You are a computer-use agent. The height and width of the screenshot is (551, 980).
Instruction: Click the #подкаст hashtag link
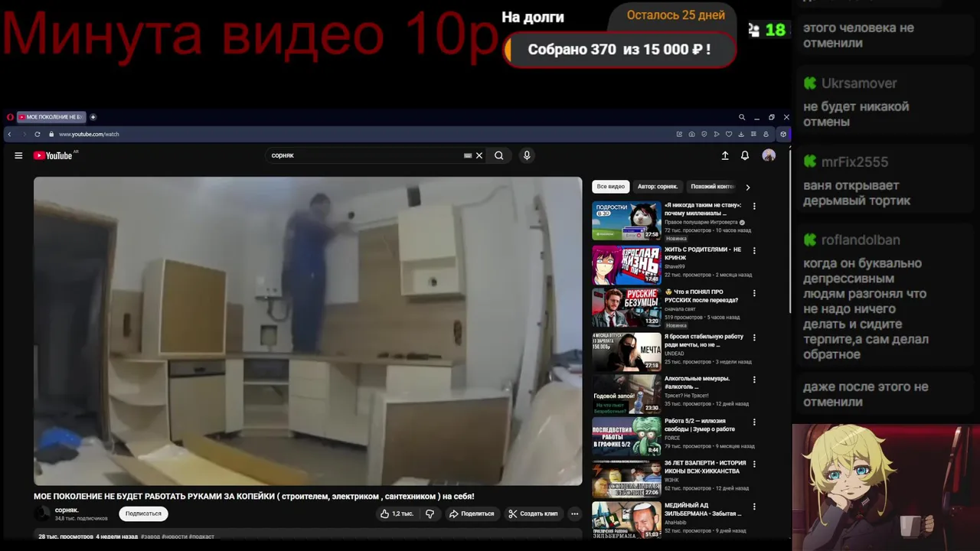pyautogui.click(x=202, y=536)
